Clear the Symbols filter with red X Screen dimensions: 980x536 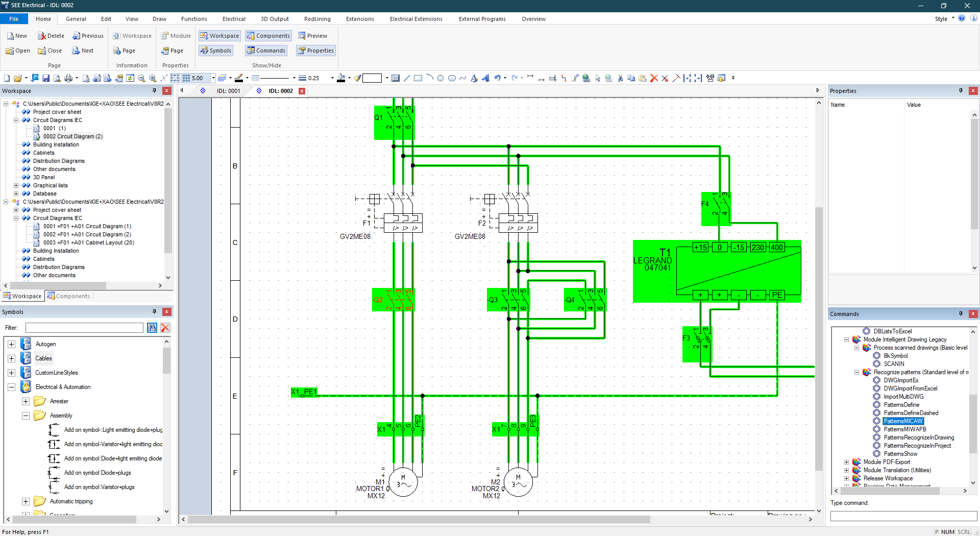coord(165,328)
